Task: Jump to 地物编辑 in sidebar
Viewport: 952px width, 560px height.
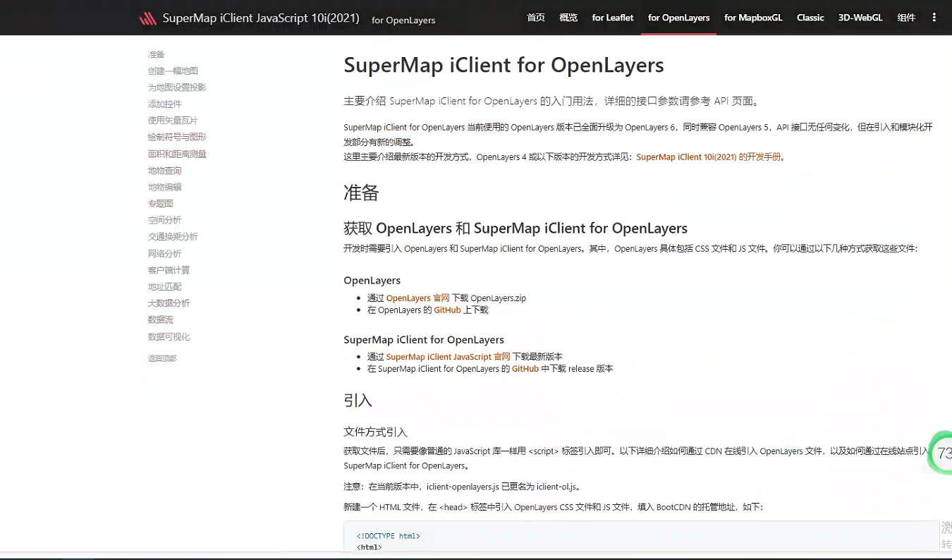Action: point(165,187)
